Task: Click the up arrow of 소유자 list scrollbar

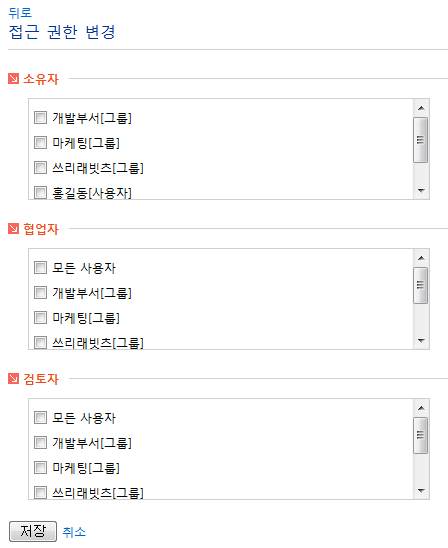Action: (x=421, y=108)
